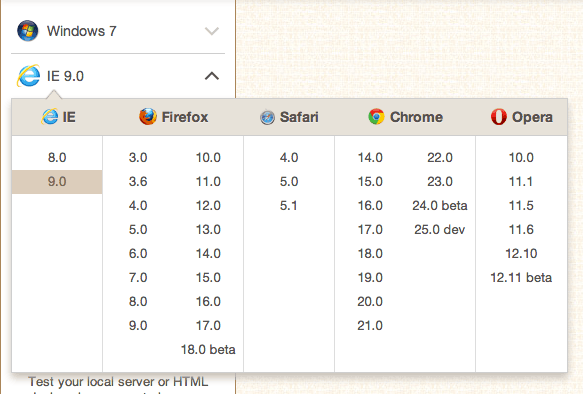Select IE version 8.0
583x394 pixels.
[57, 158]
